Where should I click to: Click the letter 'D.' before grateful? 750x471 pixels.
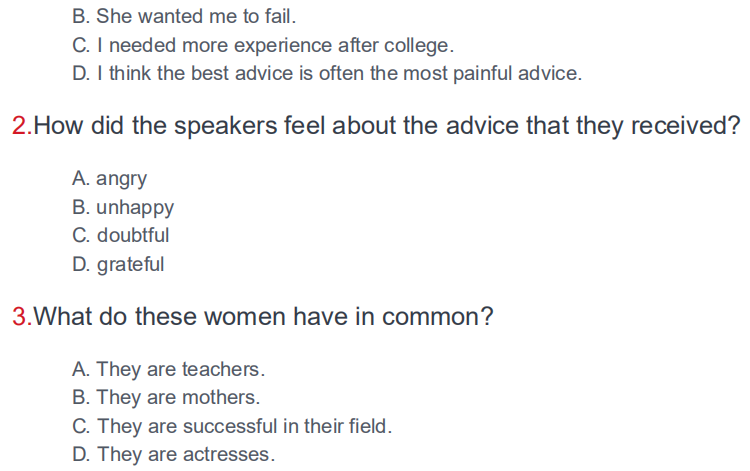coord(81,264)
